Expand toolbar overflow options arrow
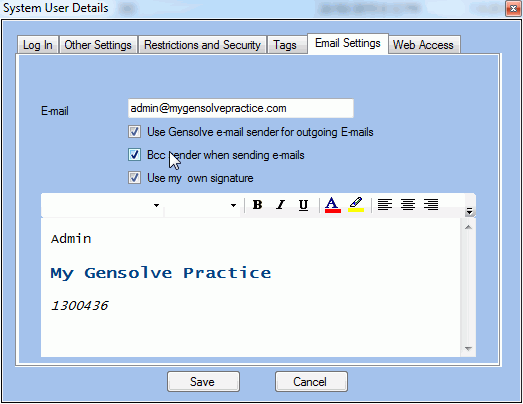This screenshot has width=523, height=404. [469, 211]
